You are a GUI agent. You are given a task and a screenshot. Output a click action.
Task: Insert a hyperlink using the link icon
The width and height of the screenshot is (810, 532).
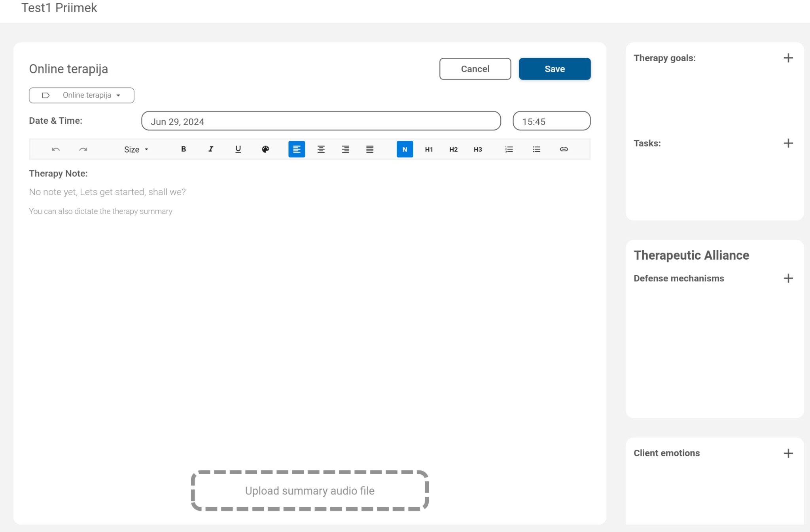click(564, 149)
